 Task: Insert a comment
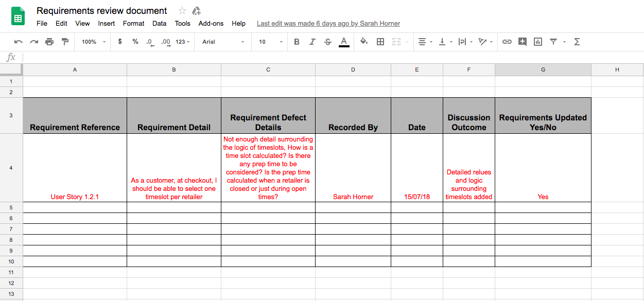click(523, 42)
